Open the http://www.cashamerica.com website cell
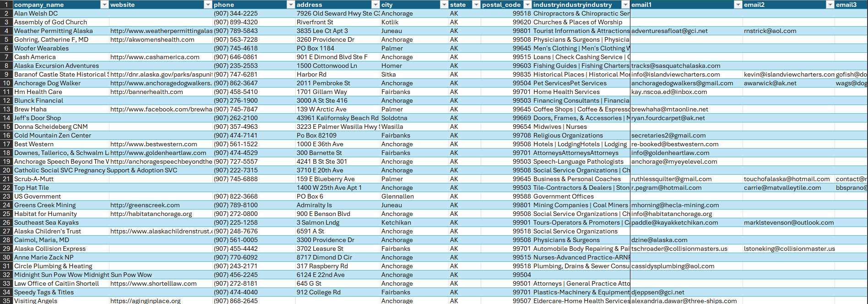868x304 pixels. point(161,57)
